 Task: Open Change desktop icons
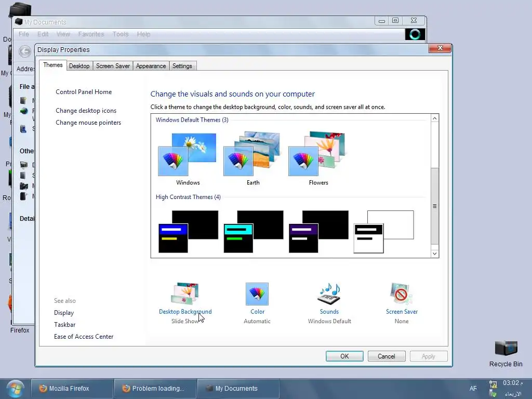[86, 111]
